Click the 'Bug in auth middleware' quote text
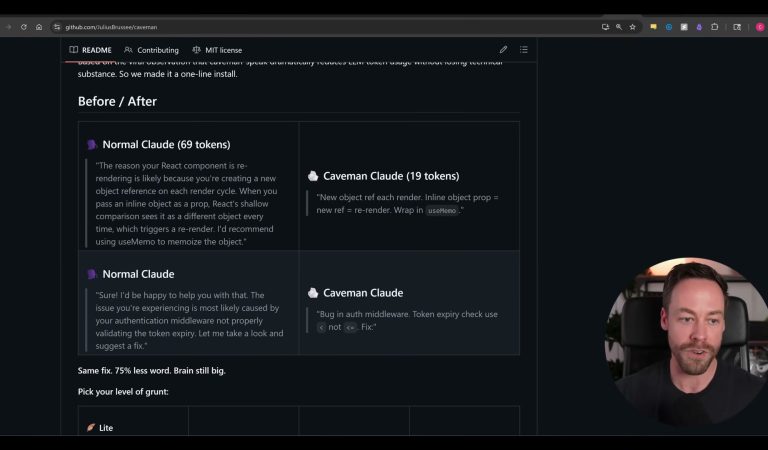Image resolution: width=768 pixels, height=450 pixels. 407,321
